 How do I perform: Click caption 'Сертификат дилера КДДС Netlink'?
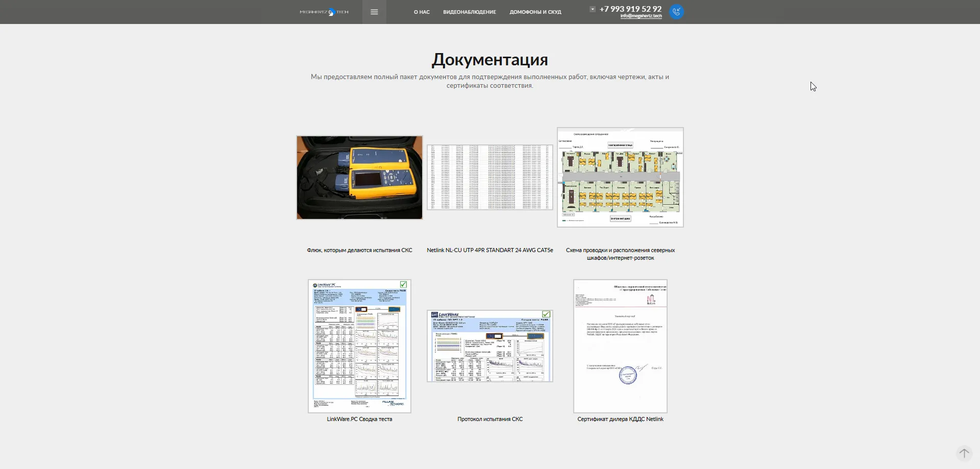[620, 419]
